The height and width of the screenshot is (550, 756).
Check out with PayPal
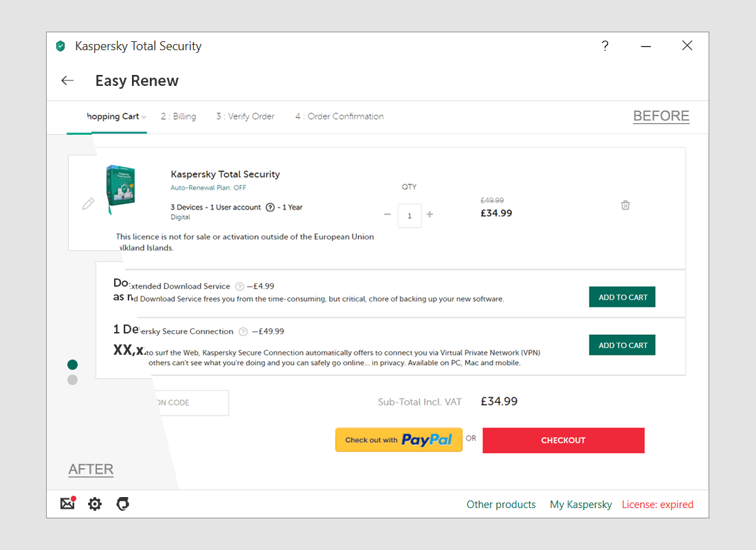click(x=399, y=440)
